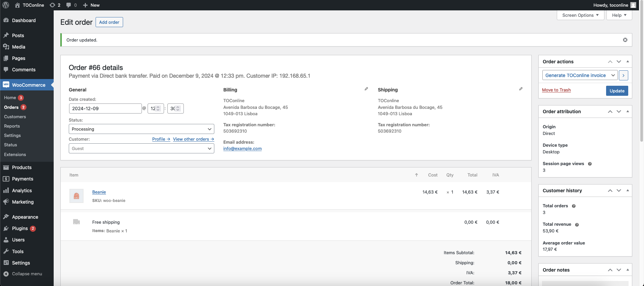Select WooCommerce menu item
644x286 pixels.
pyautogui.click(x=27, y=85)
